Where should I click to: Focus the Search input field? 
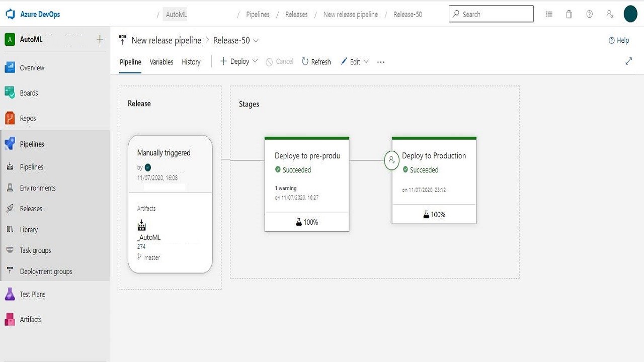click(491, 14)
